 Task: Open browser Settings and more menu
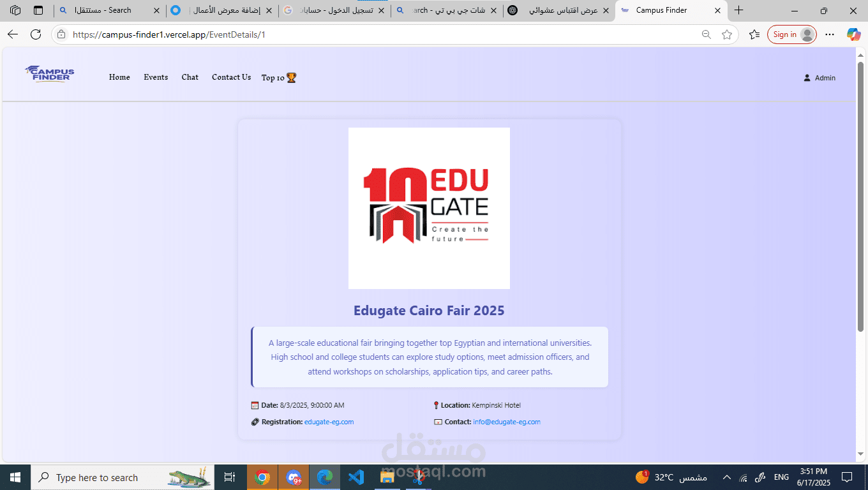830,34
